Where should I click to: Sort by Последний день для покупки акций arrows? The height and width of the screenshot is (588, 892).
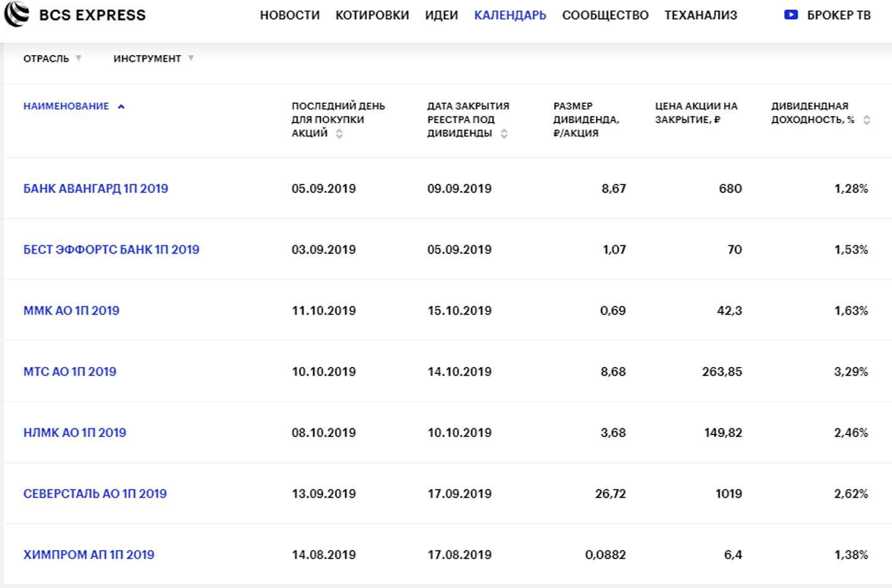coord(339,134)
